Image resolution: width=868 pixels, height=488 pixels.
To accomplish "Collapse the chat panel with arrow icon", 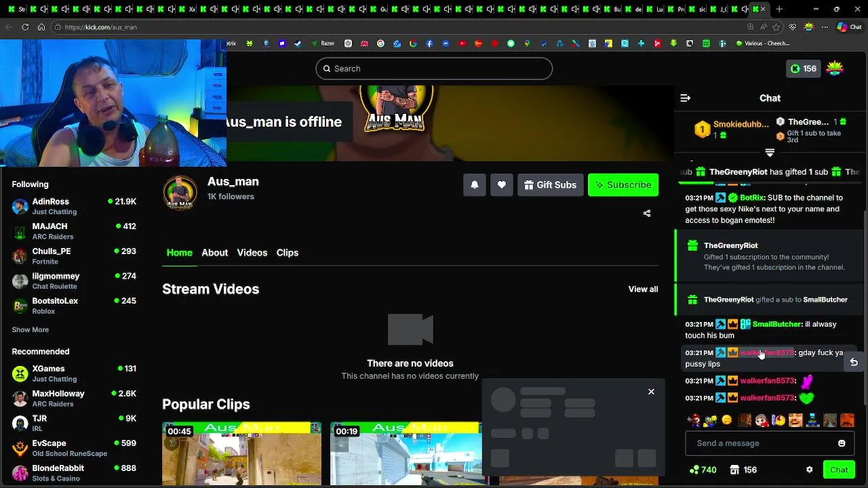I will pos(686,98).
